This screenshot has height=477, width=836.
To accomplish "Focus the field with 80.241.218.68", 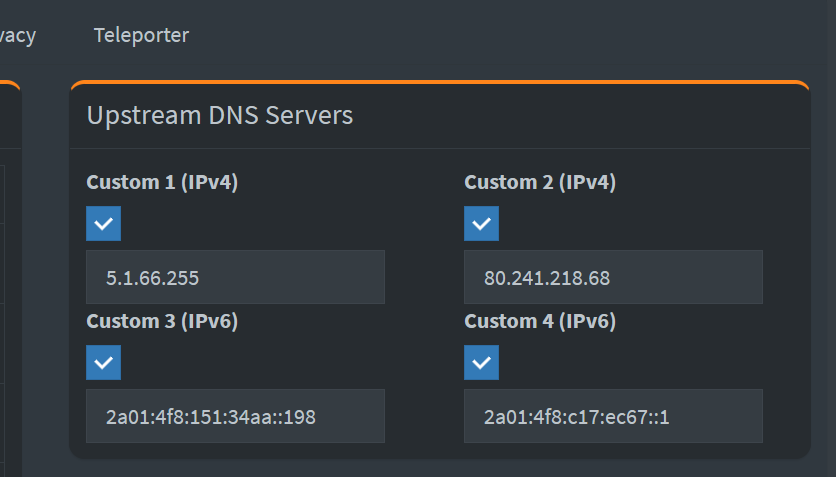I will coord(613,277).
